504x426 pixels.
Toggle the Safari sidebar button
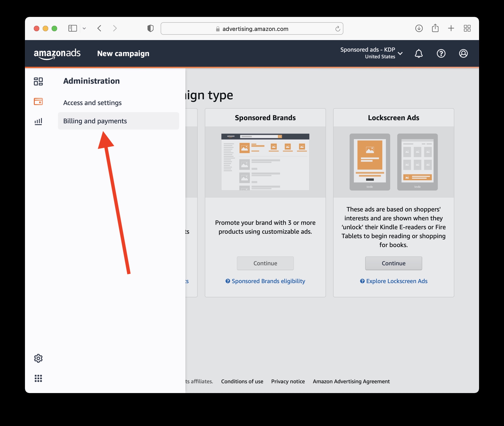(72, 28)
